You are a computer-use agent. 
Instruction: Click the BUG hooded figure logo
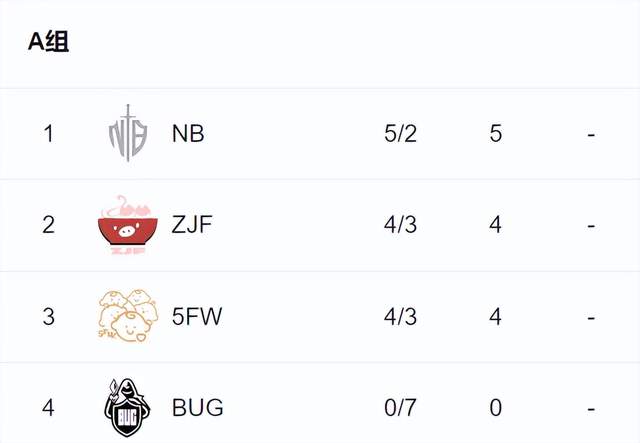[127, 407]
